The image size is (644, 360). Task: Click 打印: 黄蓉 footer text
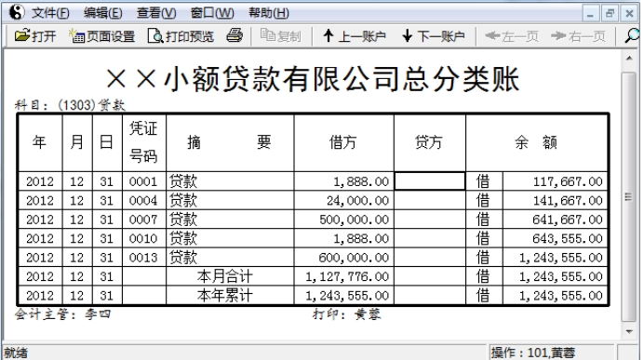click(346, 314)
